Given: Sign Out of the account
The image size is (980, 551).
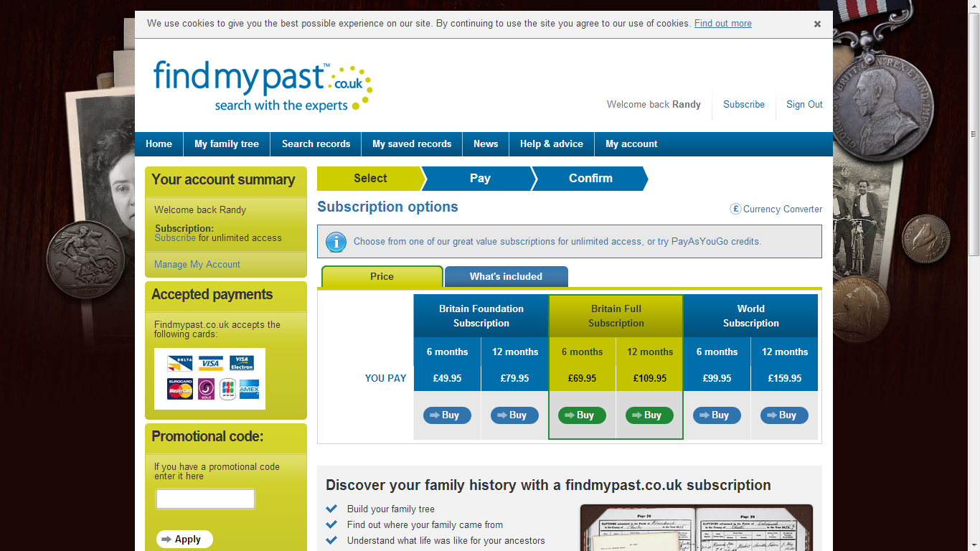Looking at the screenshot, I should [x=804, y=104].
